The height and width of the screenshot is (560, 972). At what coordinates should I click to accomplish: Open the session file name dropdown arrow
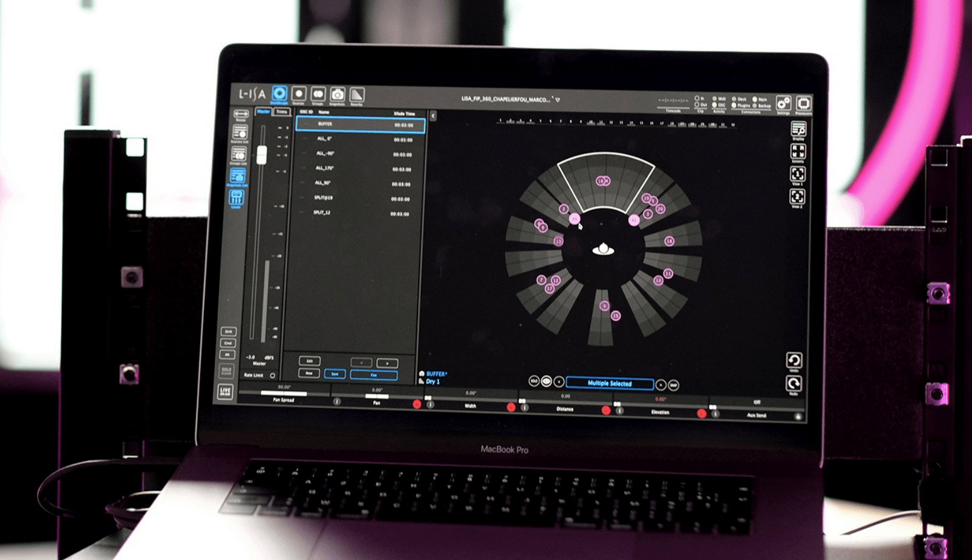pyautogui.click(x=558, y=100)
